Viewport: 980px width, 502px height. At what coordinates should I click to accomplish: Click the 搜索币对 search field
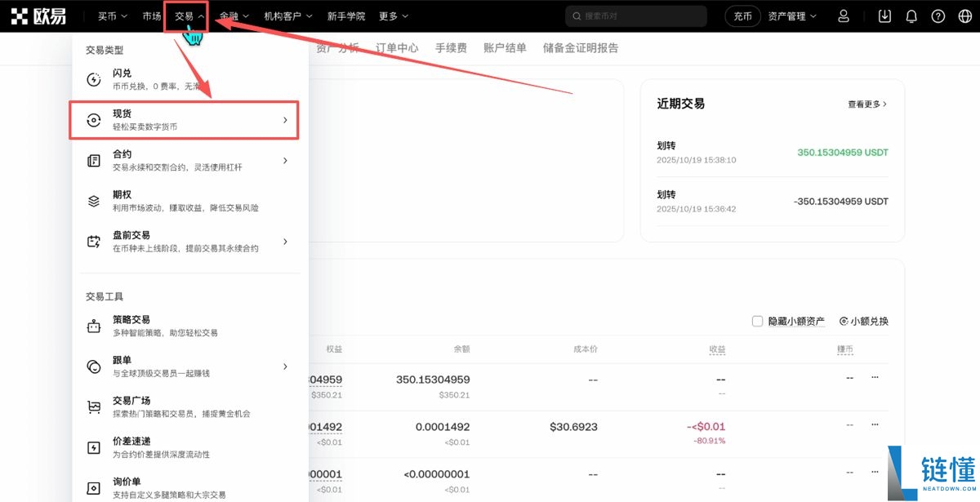[x=635, y=16]
